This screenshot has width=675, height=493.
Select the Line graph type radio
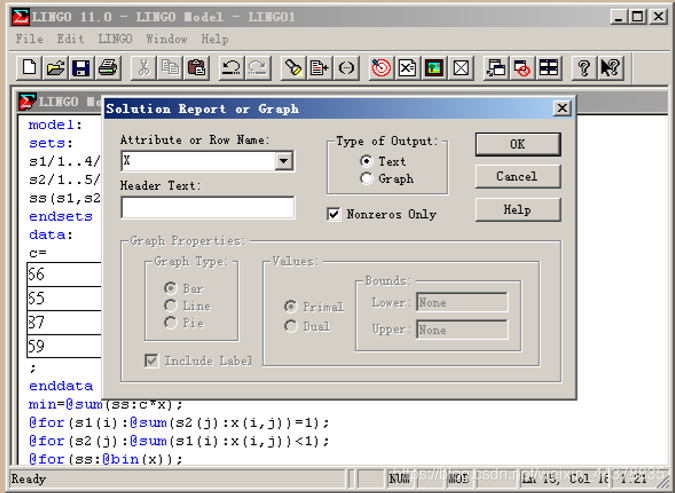[x=170, y=305]
